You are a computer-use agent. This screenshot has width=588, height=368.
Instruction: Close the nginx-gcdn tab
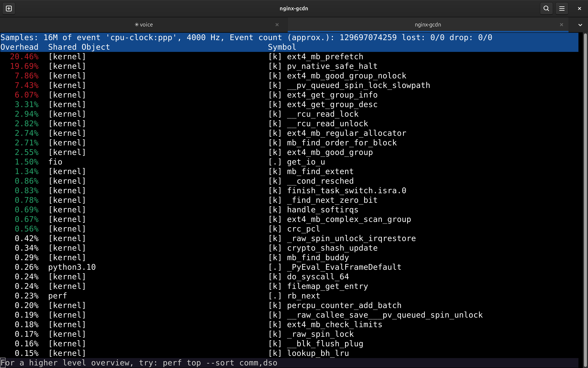point(562,25)
